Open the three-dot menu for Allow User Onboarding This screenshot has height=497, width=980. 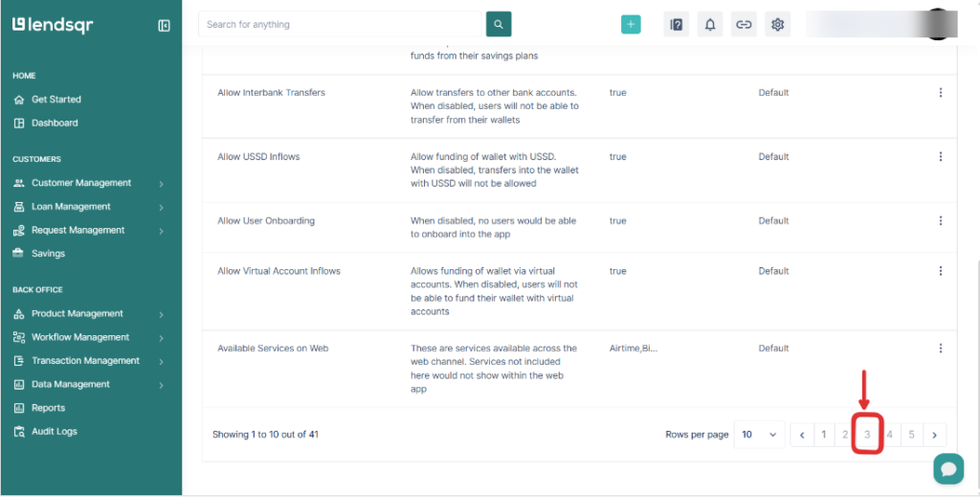coord(940,220)
